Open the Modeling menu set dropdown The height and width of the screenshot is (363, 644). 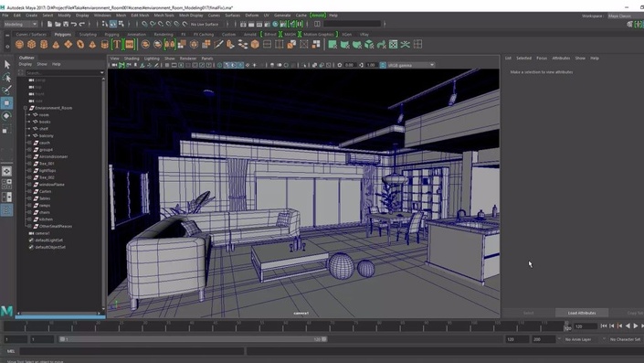(20, 25)
